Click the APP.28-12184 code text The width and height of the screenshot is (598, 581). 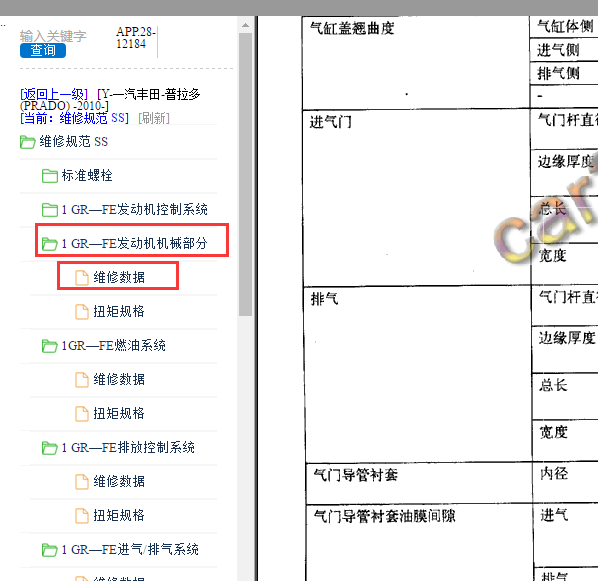point(136,38)
